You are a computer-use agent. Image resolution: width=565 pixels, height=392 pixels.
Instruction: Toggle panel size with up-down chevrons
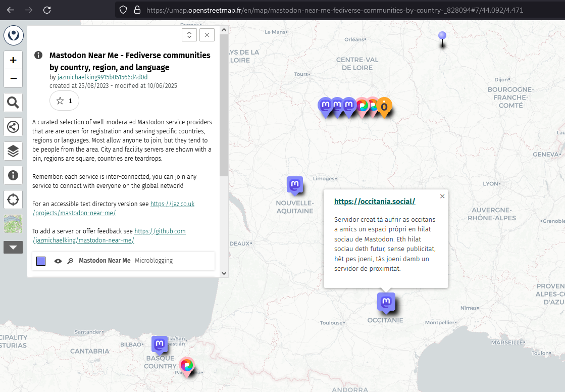pyautogui.click(x=189, y=35)
